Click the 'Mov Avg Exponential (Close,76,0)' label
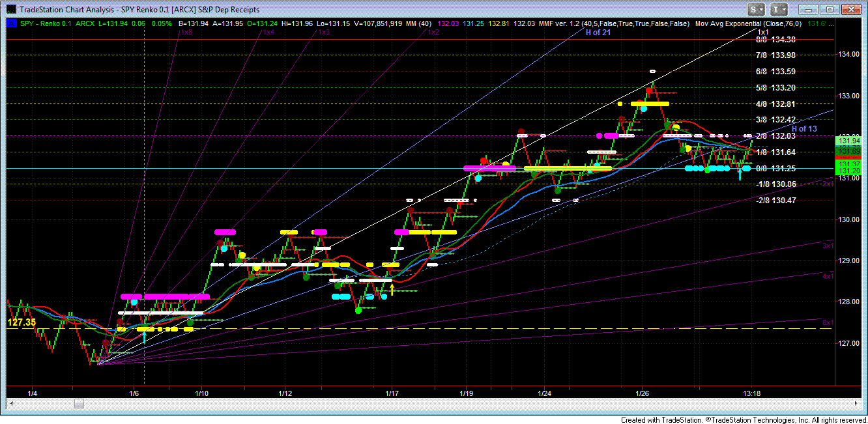Image resolution: width=868 pixels, height=424 pixels. click(x=749, y=23)
